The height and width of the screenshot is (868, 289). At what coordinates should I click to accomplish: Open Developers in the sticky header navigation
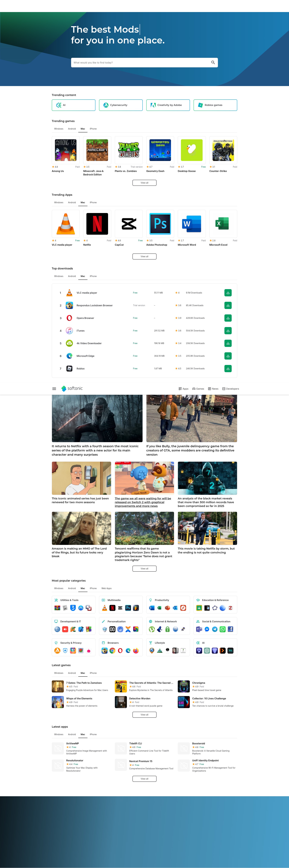tap(231, 389)
